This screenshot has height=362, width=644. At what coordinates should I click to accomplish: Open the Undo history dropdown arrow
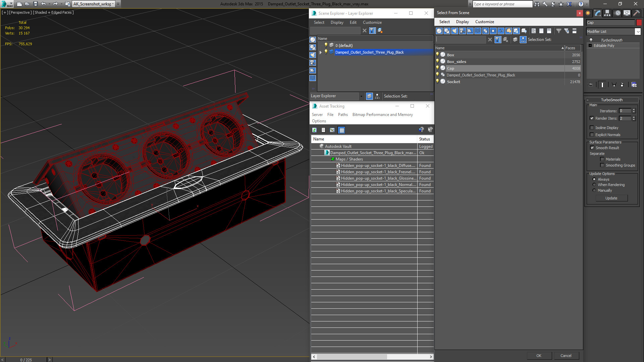(x=49, y=4)
